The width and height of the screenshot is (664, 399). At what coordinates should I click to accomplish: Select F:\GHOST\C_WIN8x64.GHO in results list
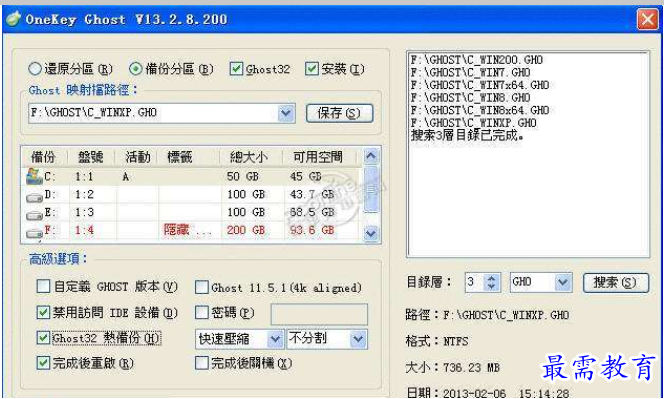[x=479, y=110]
